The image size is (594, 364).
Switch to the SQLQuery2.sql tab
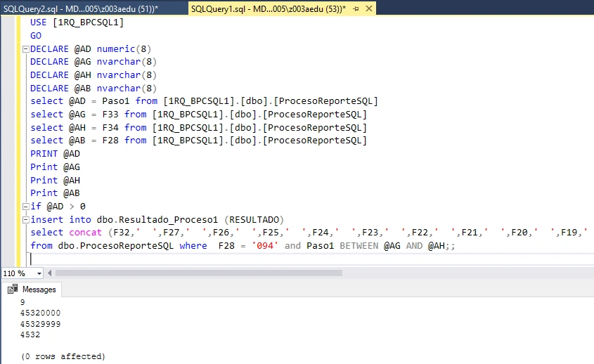[80, 8]
